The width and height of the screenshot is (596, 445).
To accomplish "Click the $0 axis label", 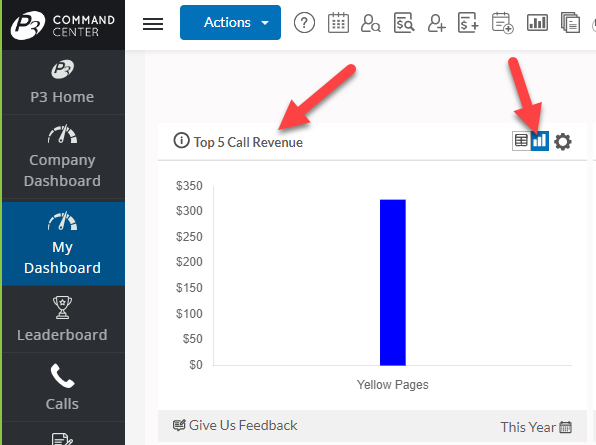I will pyautogui.click(x=196, y=365).
